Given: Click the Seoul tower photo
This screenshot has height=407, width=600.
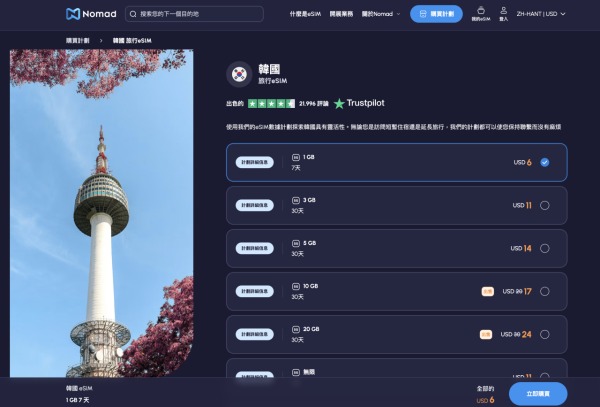Looking at the screenshot, I should (101, 213).
